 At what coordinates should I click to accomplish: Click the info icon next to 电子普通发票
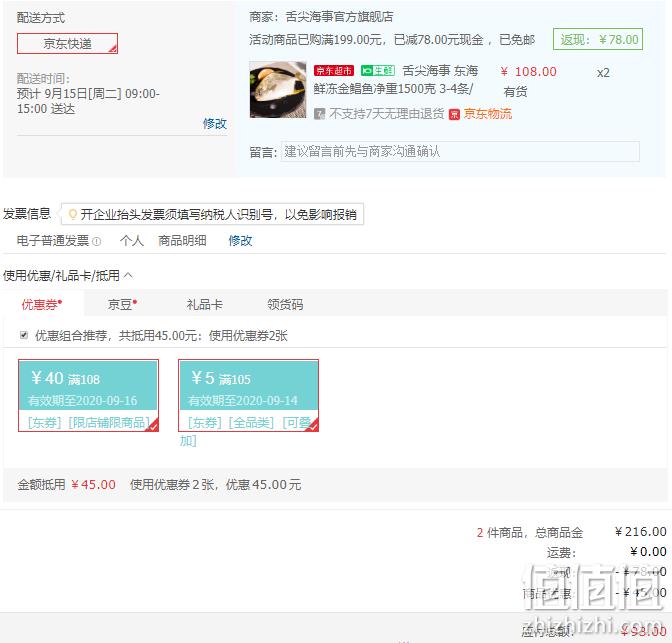point(97,241)
